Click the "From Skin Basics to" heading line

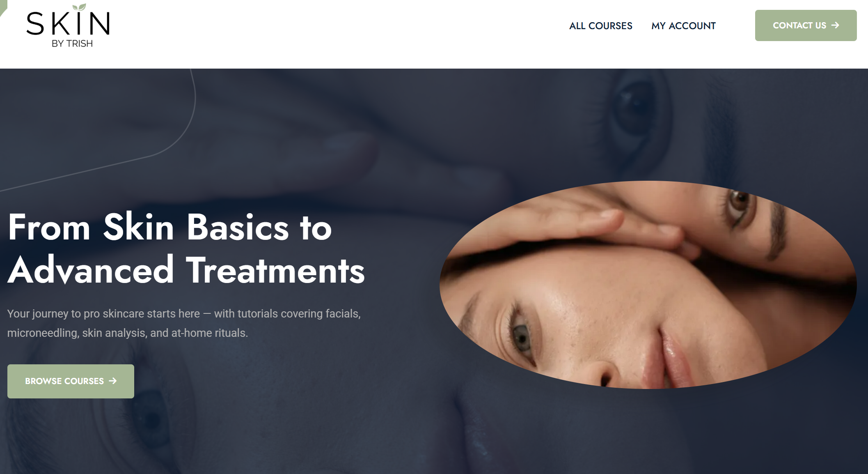(x=170, y=227)
